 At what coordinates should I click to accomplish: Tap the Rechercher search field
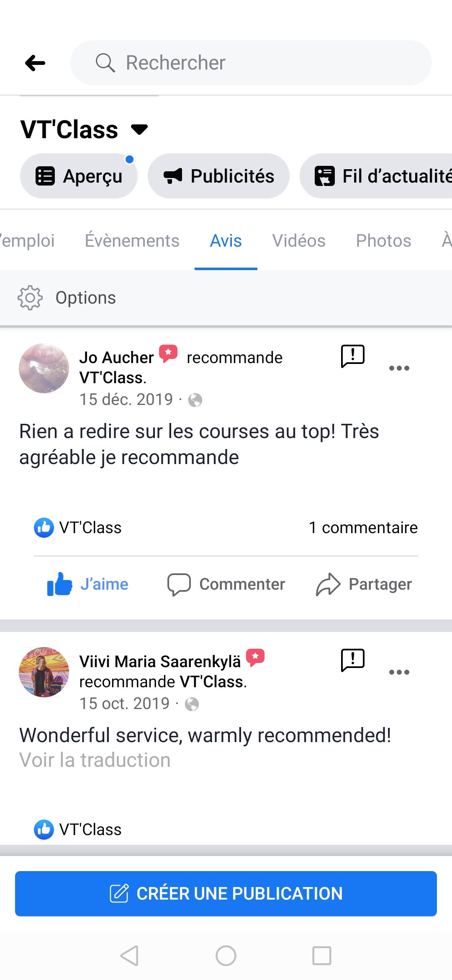click(x=251, y=63)
